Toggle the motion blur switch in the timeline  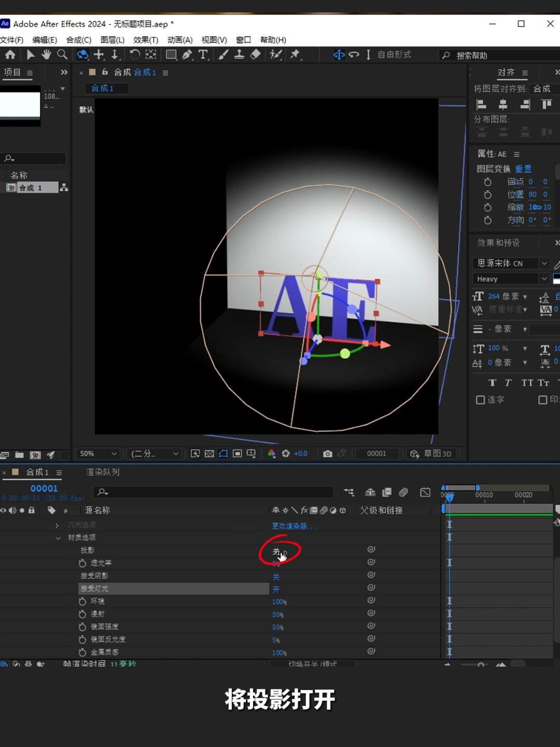pos(404,492)
